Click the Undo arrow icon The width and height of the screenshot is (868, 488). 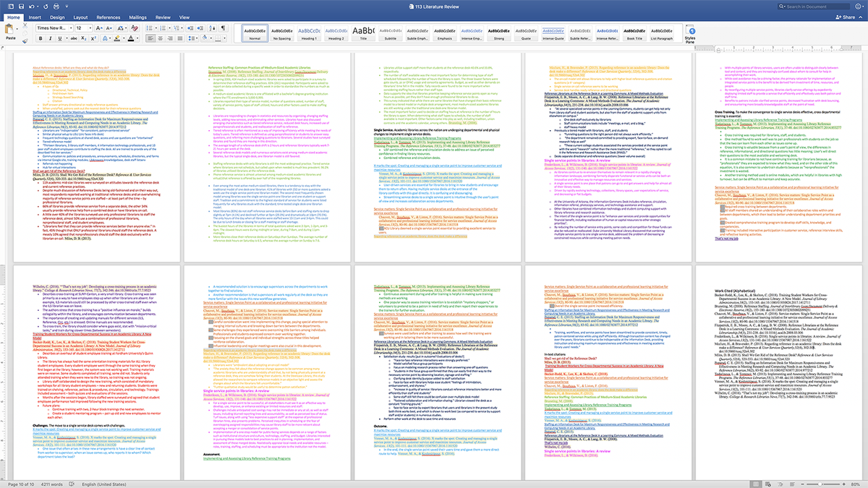click(31, 7)
